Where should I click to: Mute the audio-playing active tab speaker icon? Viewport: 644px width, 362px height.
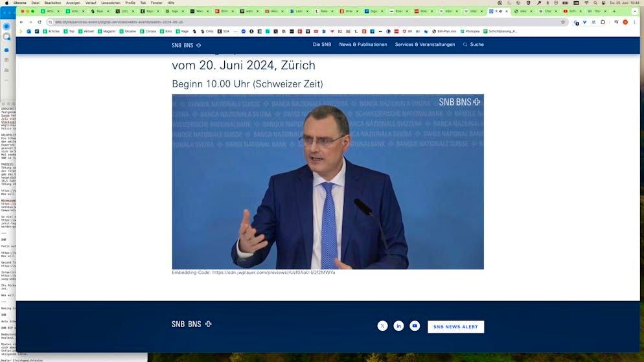(500, 12)
